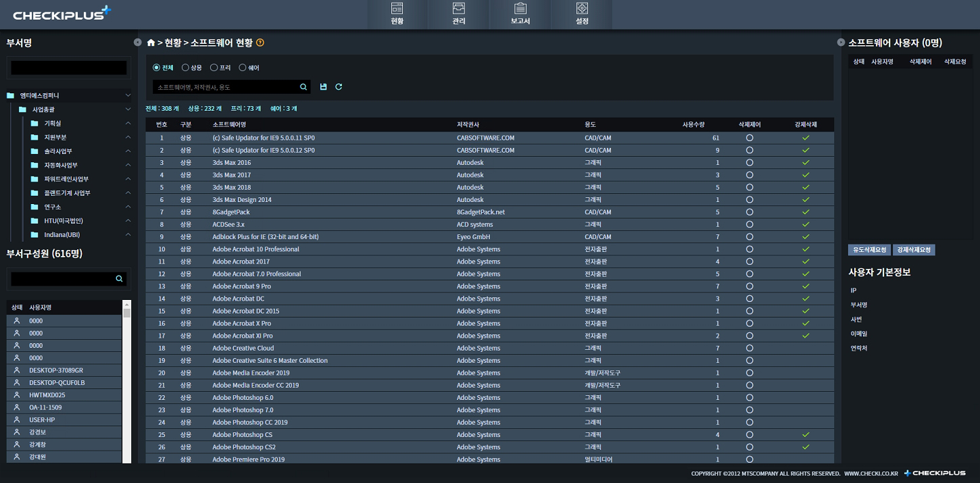Screen dimensions: 980x483
Task: Click folder icon of 기획실
Action: (x=34, y=123)
